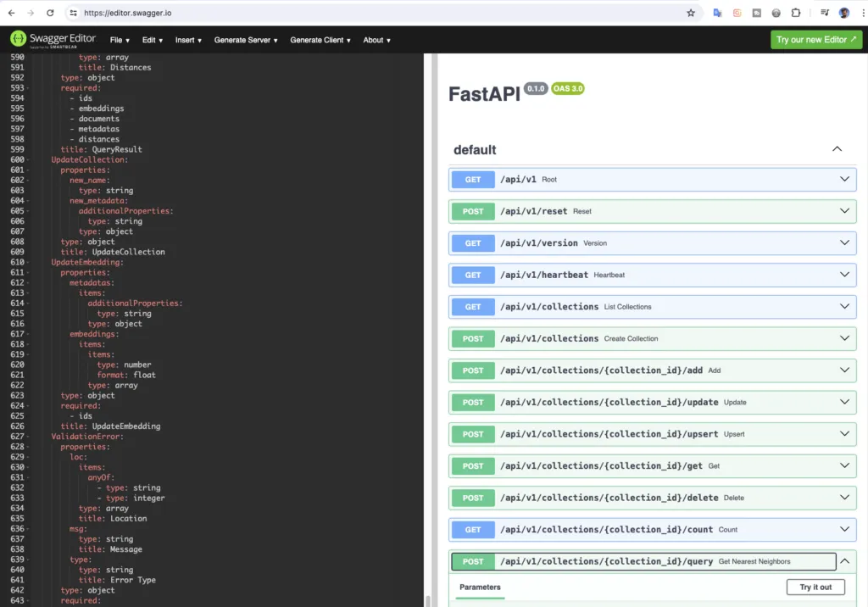868x607 pixels.
Task: Click editor line 'format: float'
Action: click(126, 375)
